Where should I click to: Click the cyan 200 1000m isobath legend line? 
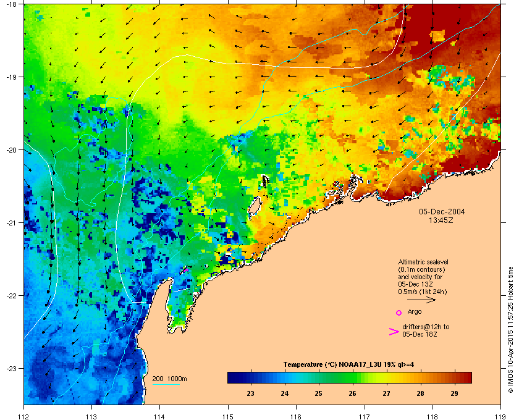coord(166,385)
